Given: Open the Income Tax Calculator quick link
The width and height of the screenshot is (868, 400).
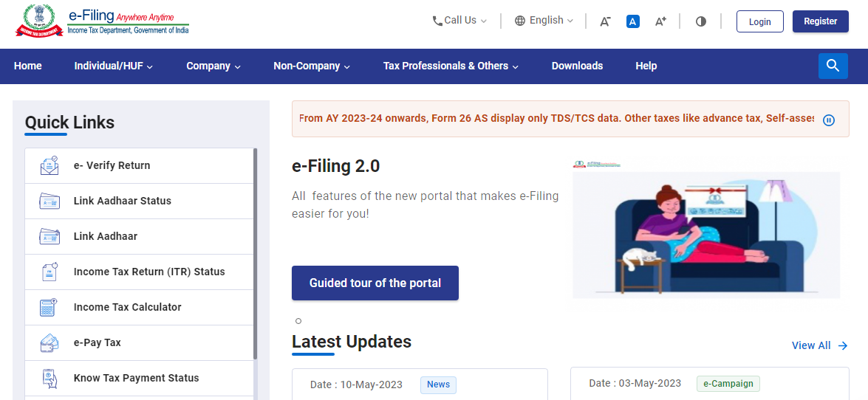Looking at the screenshot, I should [x=139, y=307].
